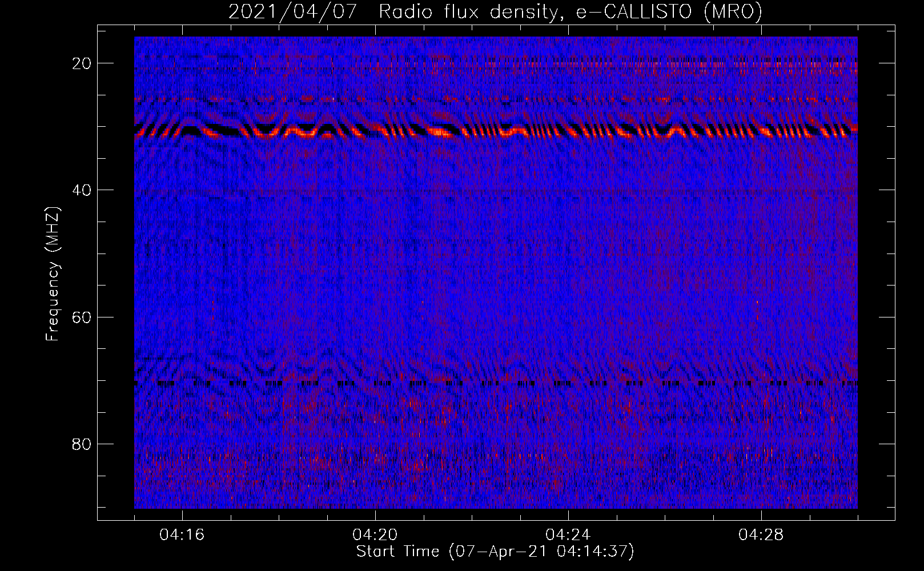
Task: Click the plot title "Radio flux density, e-CALLISTO (MRO)"
Action: 571,12
